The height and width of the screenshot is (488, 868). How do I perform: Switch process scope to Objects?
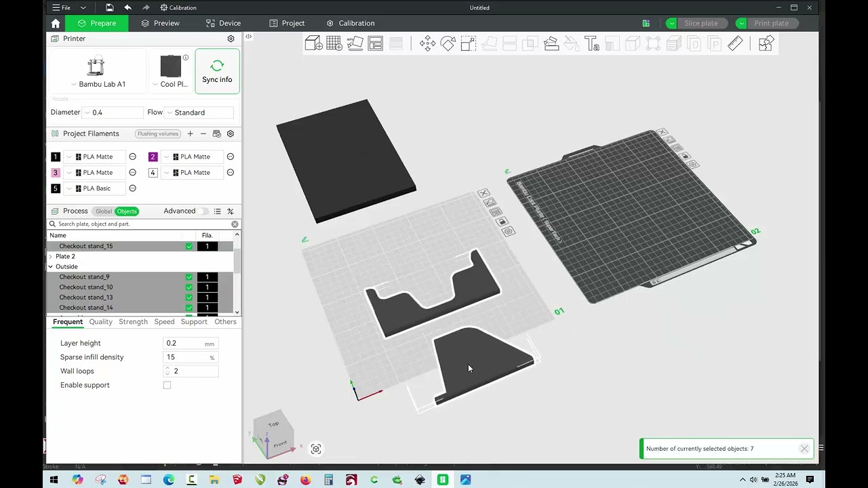point(127,211)
